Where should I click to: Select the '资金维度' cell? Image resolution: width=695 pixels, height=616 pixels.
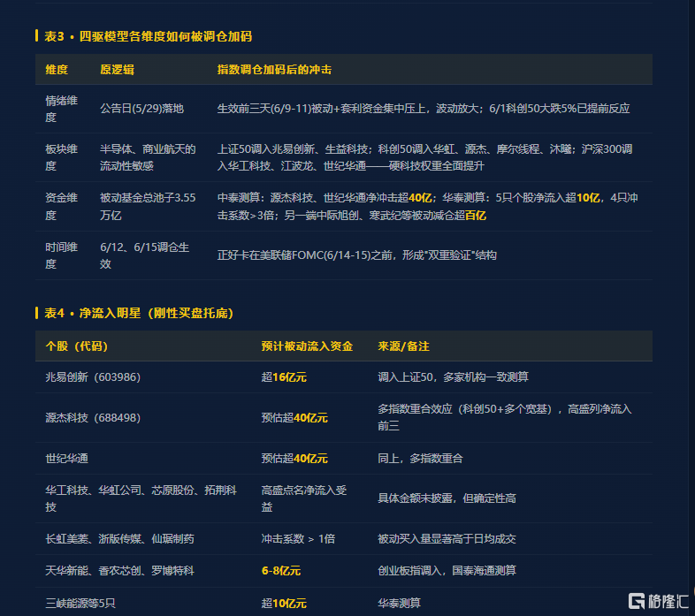[62, 207]
